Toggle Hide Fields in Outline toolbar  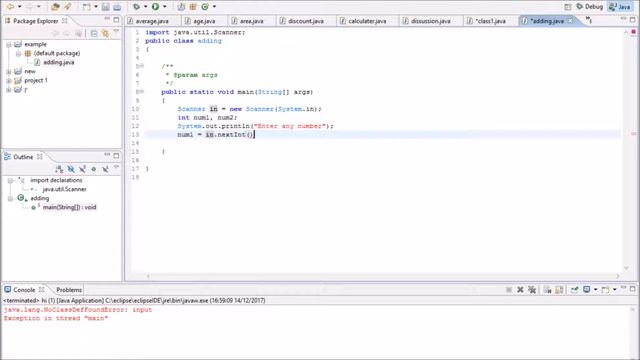[71, 169]
